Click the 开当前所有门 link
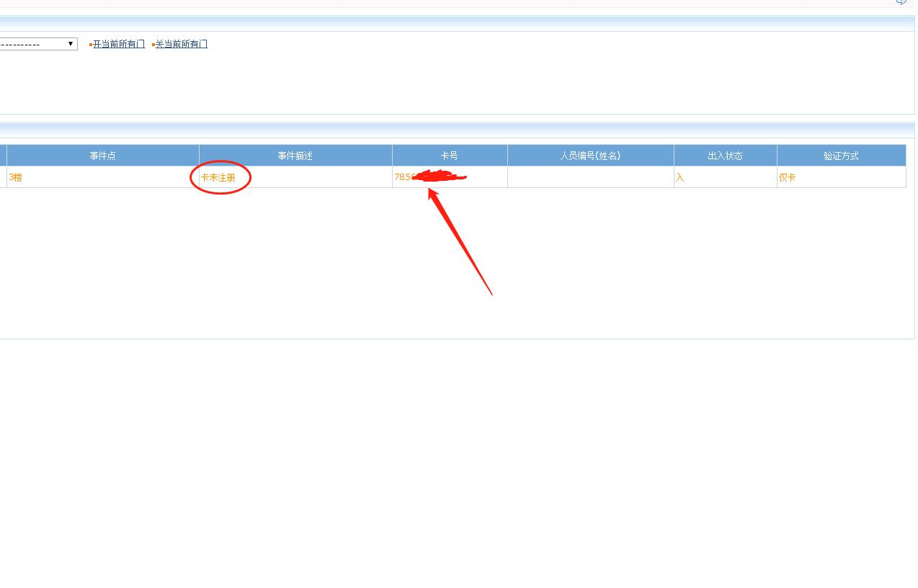918x588 pixels. (119, 44)
